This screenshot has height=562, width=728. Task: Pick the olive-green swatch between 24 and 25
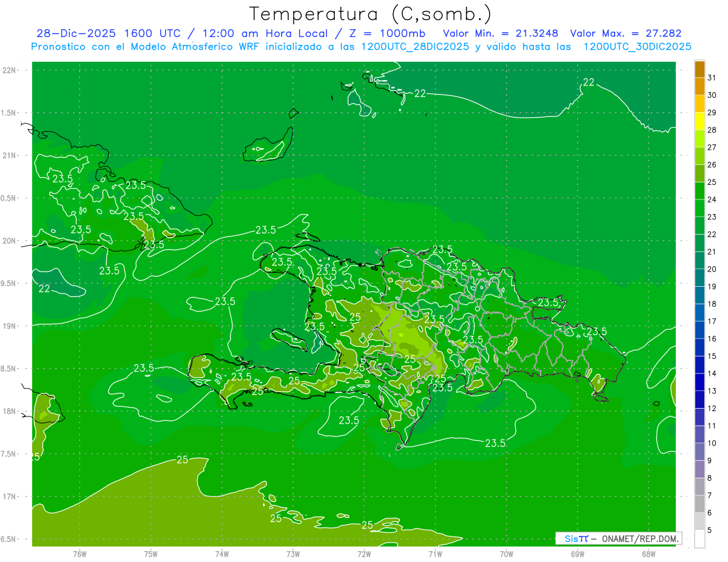click(x=699, y=191)
